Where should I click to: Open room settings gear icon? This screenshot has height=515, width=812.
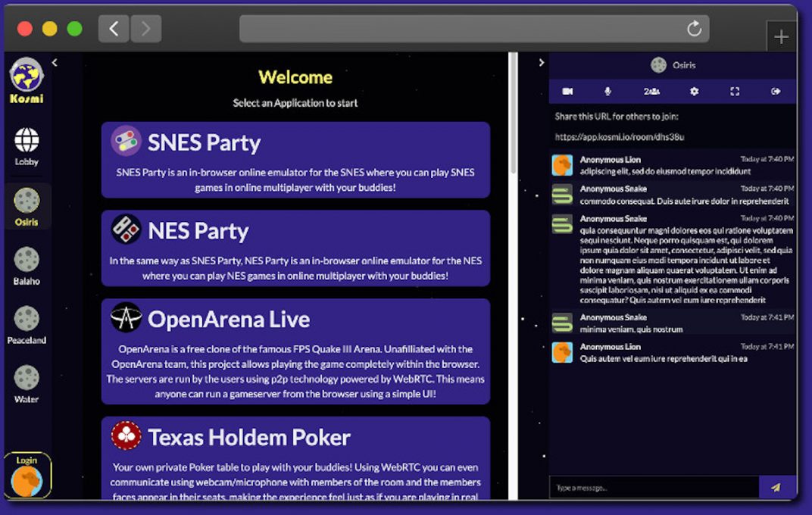(x=694, y=92)
